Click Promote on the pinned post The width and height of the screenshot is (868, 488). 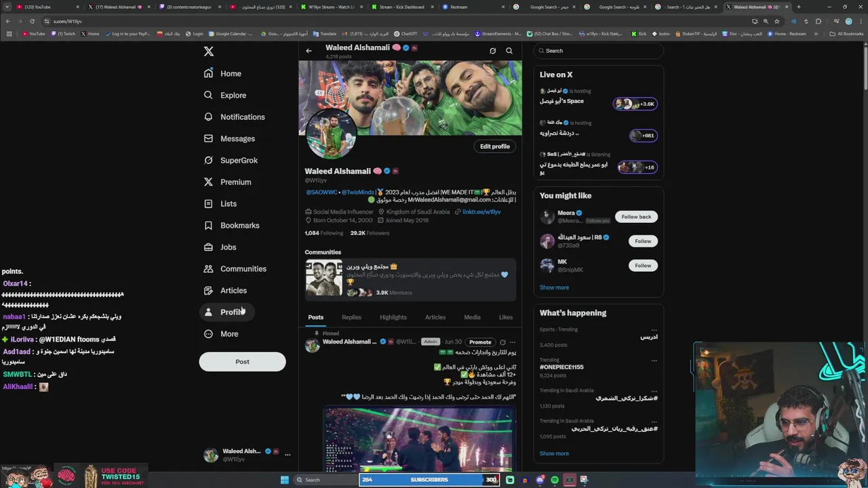480,342
